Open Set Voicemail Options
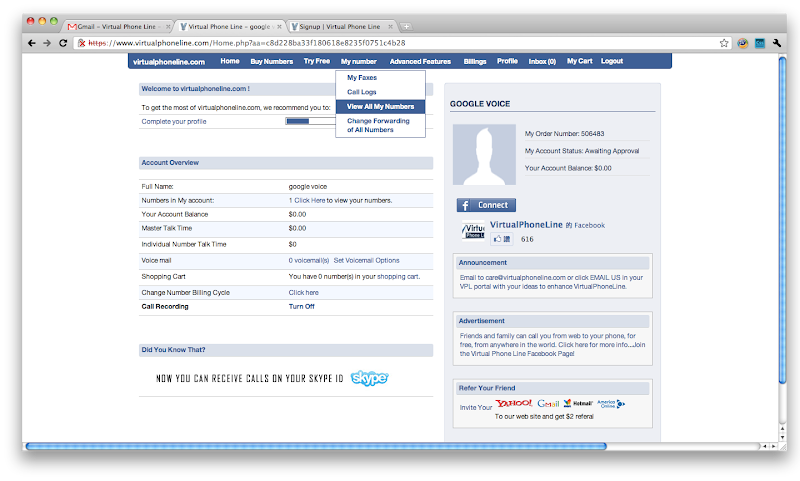800x481 pixels. [x=366, y=260]
